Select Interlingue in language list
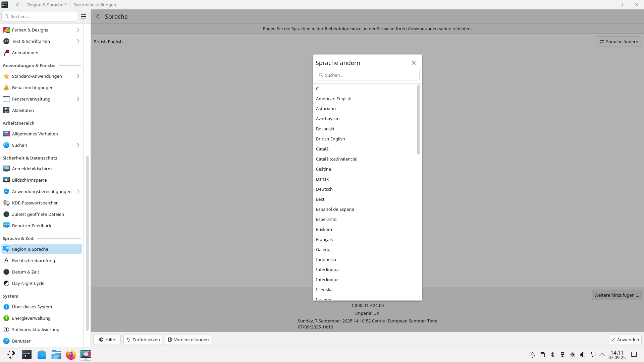 364,280
